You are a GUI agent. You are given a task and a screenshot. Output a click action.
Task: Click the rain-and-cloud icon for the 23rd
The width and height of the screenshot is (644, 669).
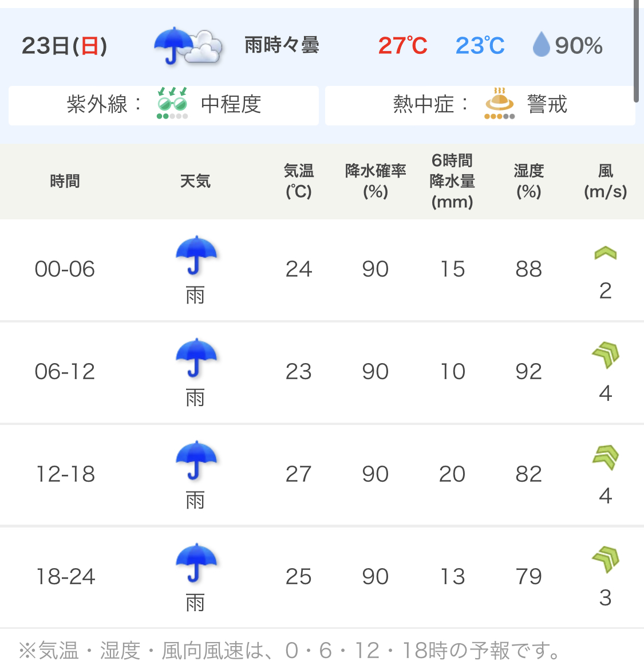188,45
